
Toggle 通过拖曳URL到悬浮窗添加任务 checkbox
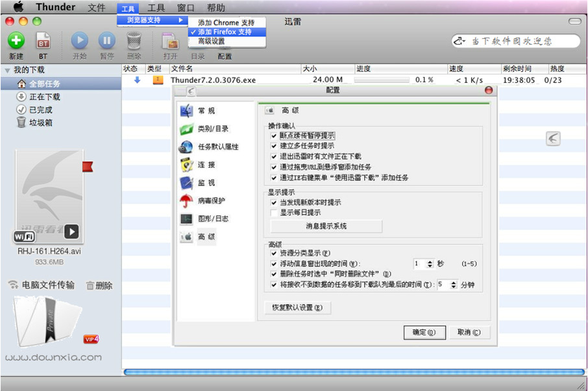pyautogui.click(x=274, y=167)
